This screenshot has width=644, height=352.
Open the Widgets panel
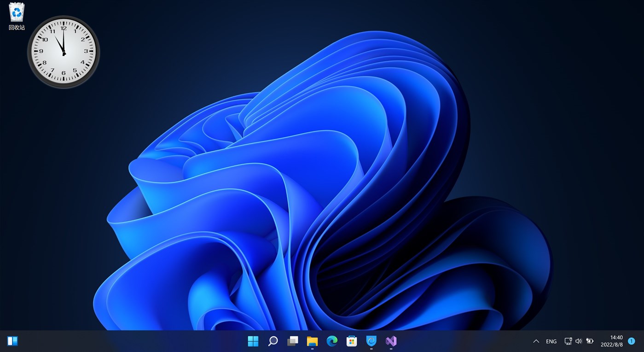pos(12,340)
